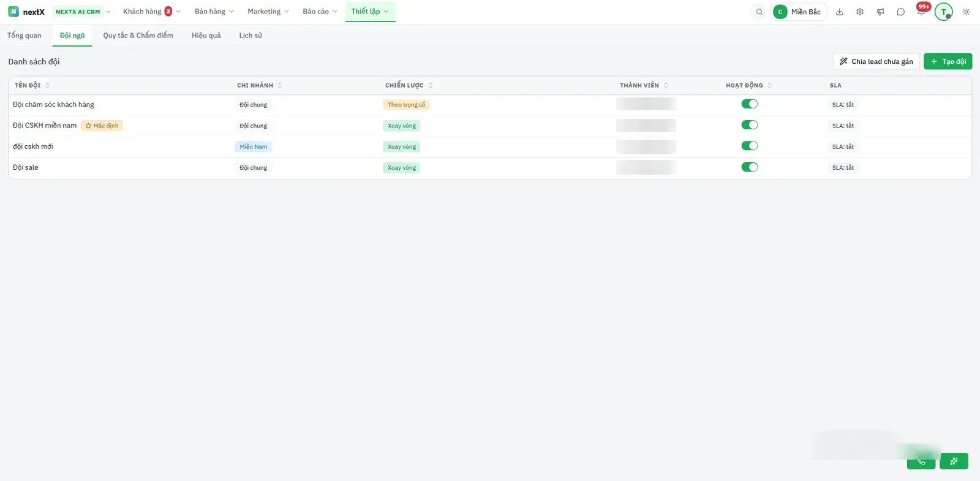Click the Miền Nam branch tag
This screenshot has width=980, height=481.
click(254, 146)
